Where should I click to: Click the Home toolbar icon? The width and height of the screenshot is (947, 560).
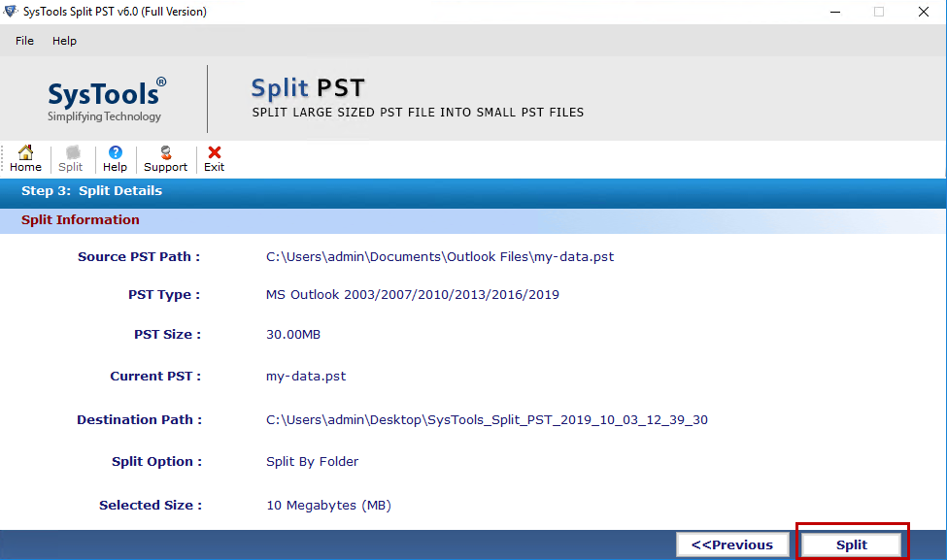tap(25, 159)
